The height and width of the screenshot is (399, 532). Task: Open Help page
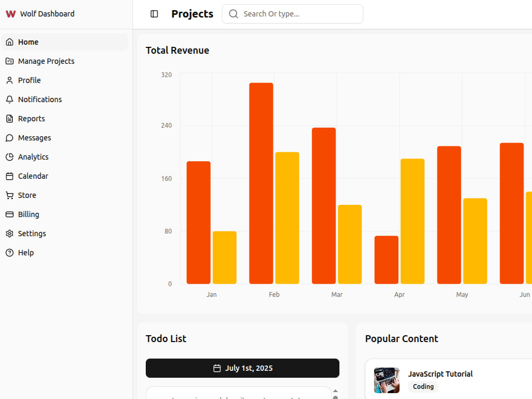coord(65,253)
